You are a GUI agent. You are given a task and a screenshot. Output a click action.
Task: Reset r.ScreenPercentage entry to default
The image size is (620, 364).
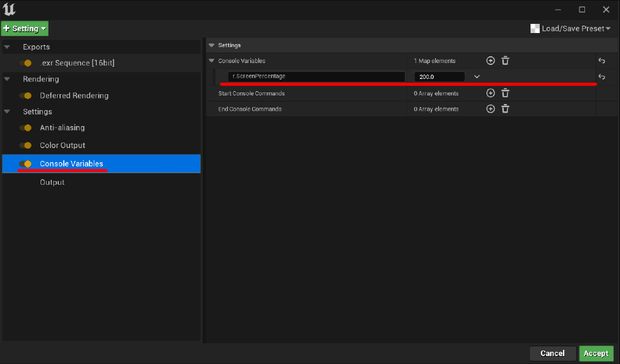[x=601, y=77]
